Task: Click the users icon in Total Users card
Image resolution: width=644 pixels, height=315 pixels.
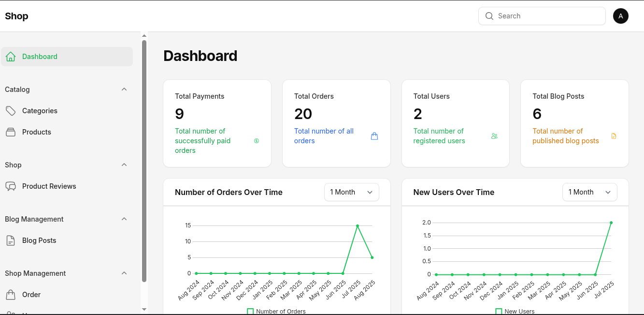Action: [x=494, y=136]
